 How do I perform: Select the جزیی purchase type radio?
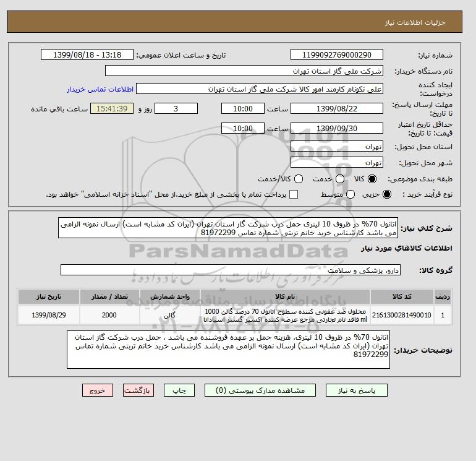pos(387,194)
